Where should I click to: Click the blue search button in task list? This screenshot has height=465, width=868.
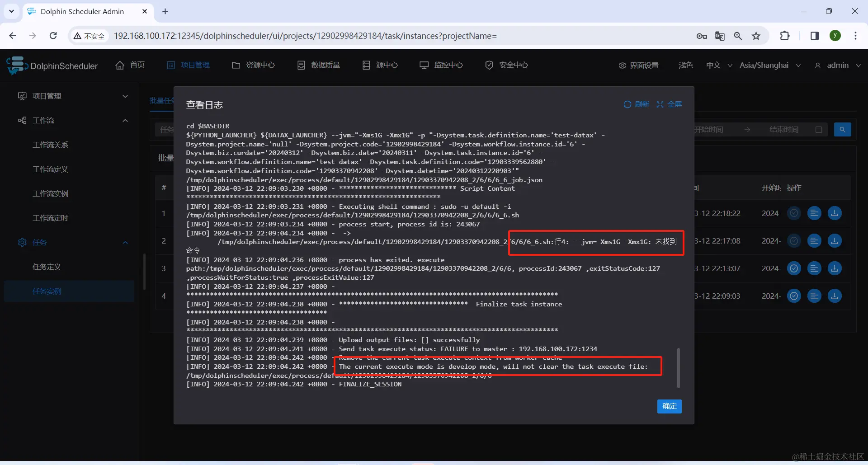(x=842, y=130)
